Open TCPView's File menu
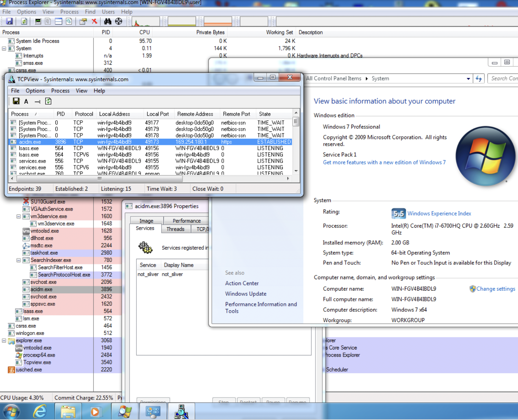 [15, 91]
